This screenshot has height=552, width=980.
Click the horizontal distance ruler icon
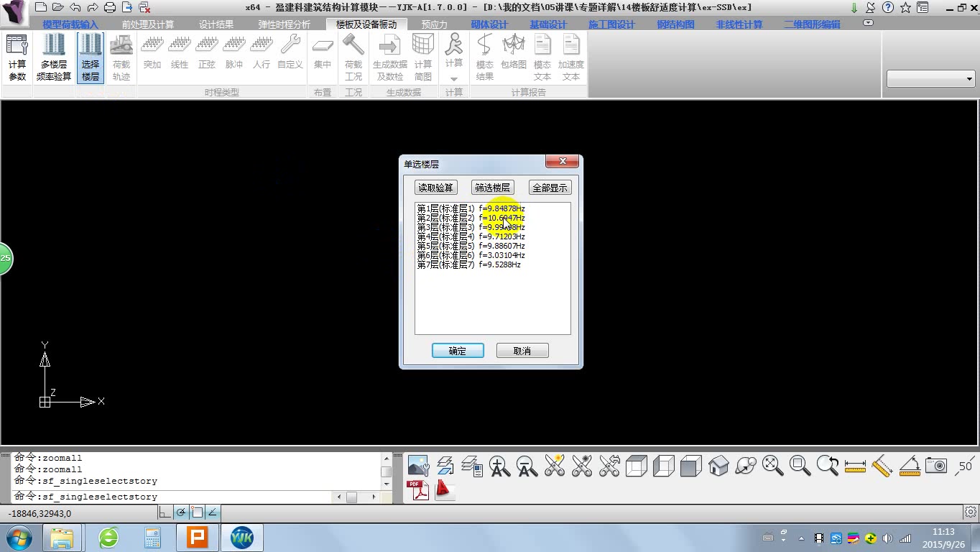[x=855, y=466]
